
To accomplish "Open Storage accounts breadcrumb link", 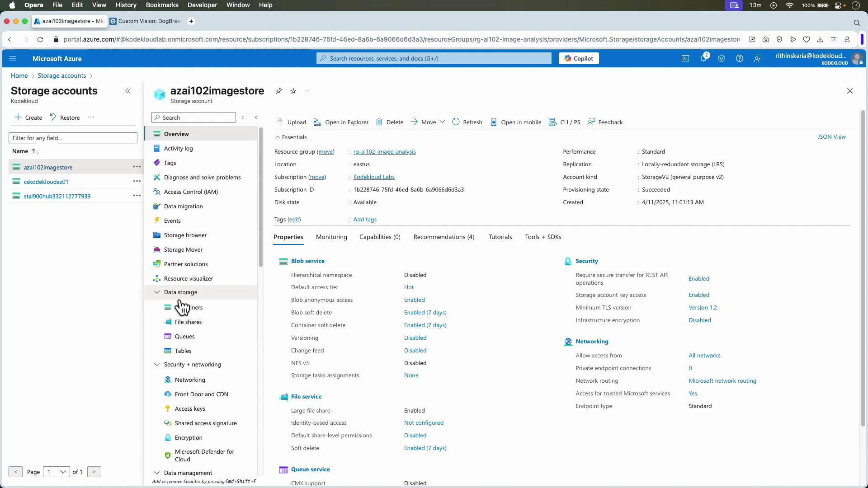I will [61, 75].
